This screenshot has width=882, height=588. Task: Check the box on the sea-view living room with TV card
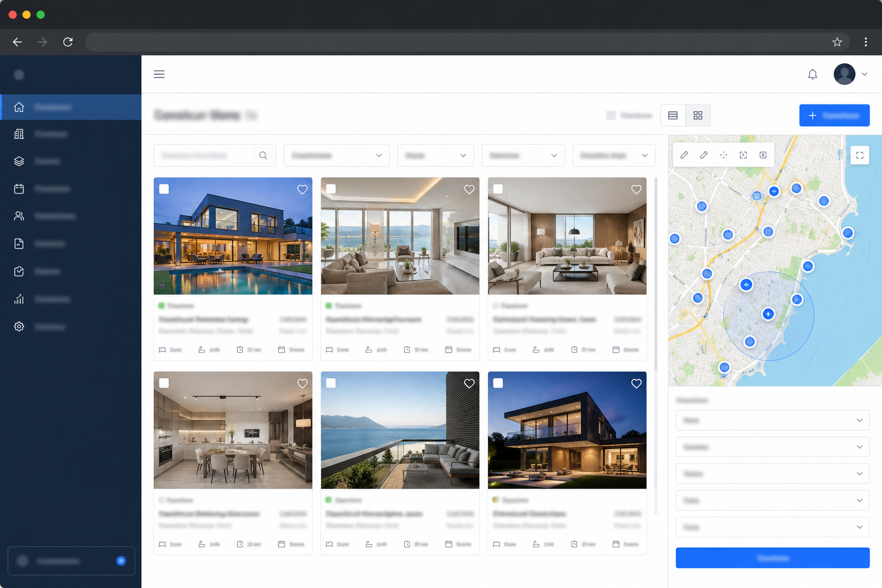click(331, 189)
